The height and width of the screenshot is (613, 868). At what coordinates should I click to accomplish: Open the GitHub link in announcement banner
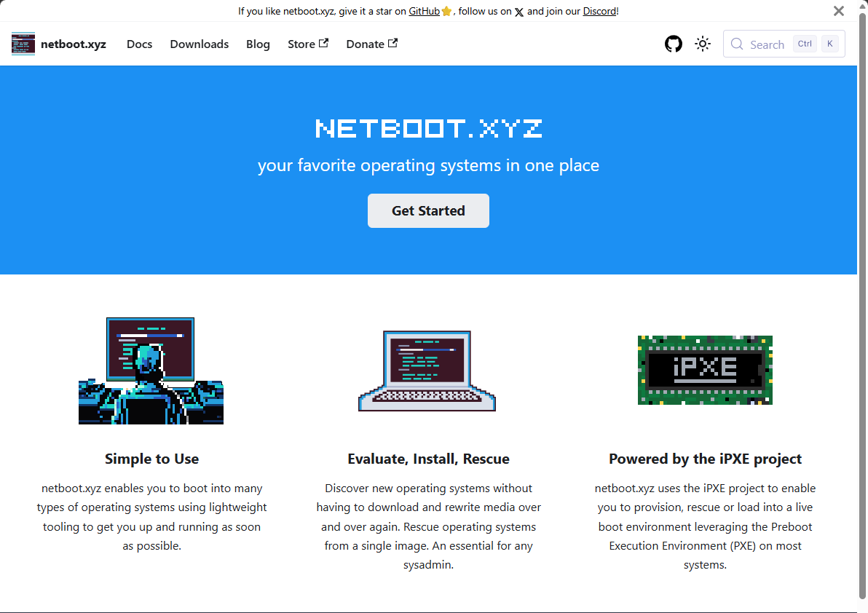pos(424,11)
